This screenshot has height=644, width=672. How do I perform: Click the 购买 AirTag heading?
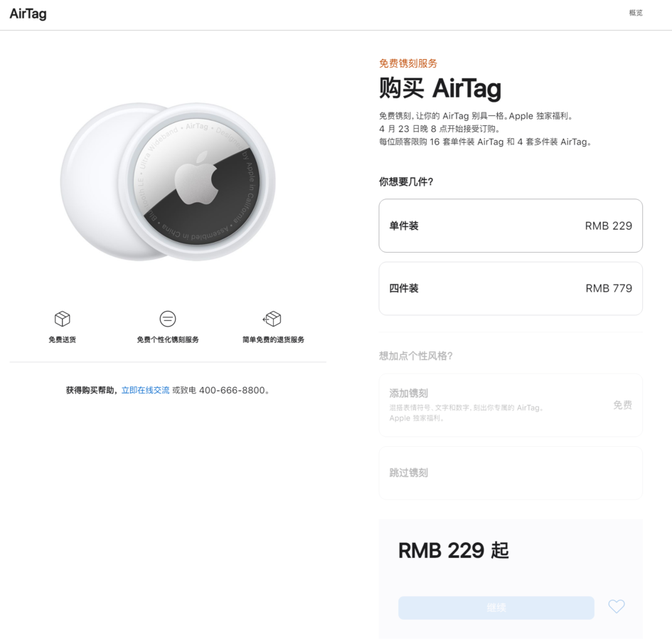click(x=440, y=88)
